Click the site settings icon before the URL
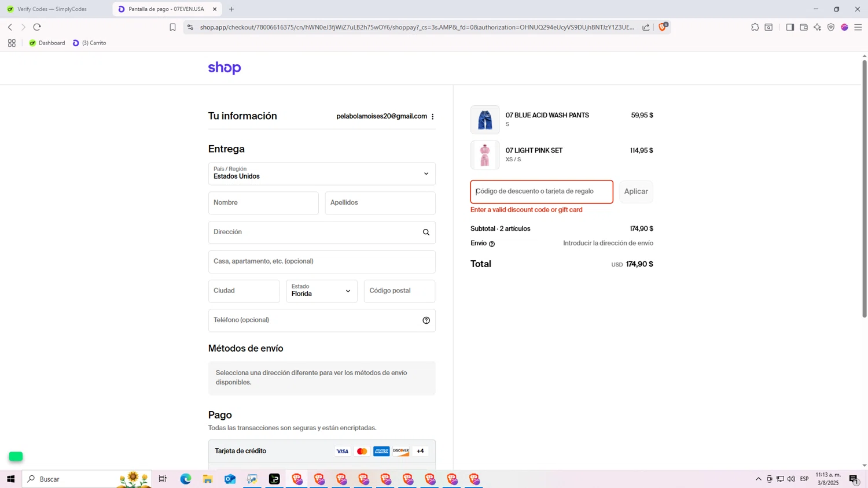 point(190,27)
